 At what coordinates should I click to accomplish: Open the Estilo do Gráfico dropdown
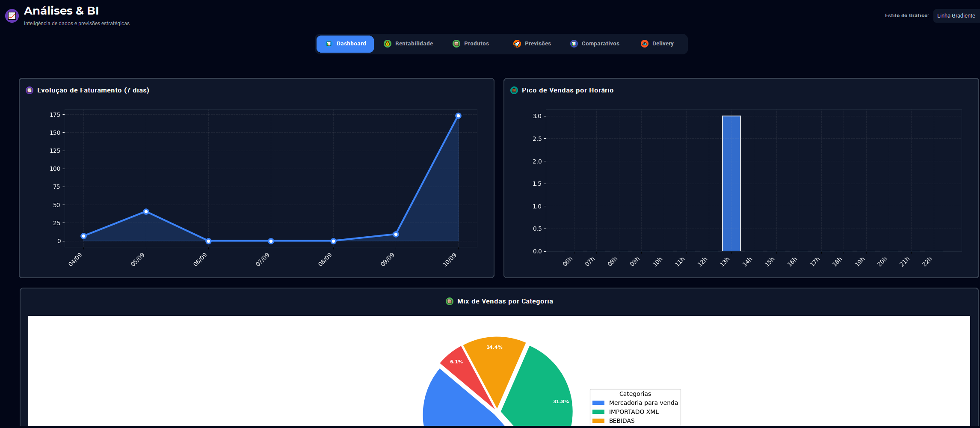coord(956,16)
